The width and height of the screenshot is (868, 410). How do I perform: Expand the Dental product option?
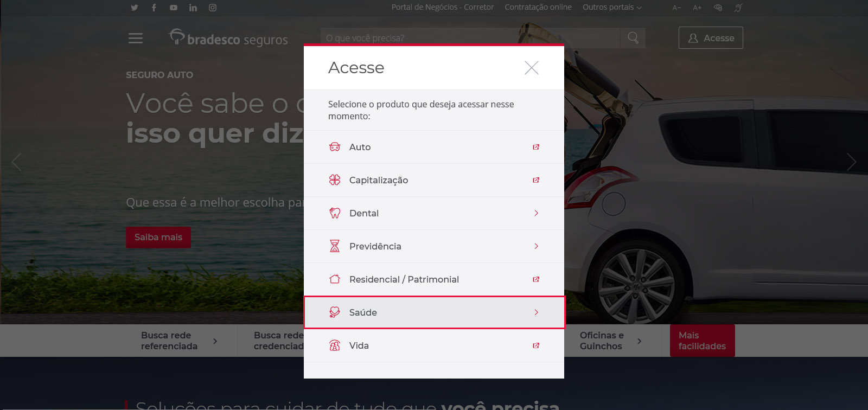tap(434, 213)
